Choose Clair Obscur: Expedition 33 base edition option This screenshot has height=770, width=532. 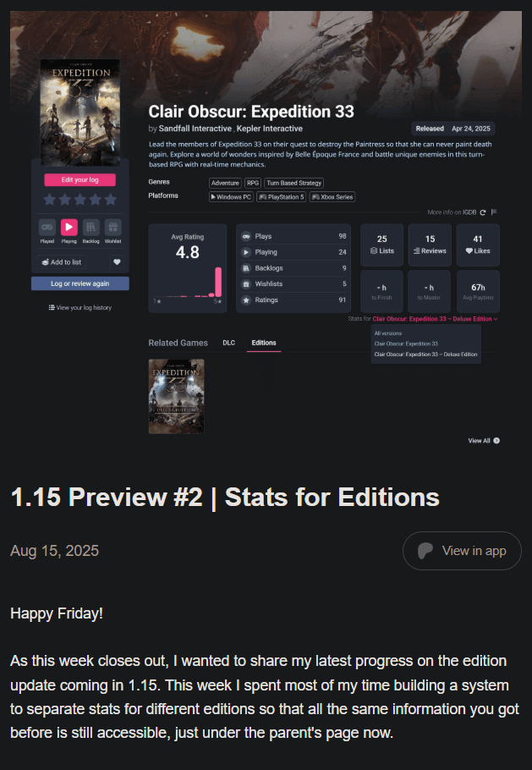406,344
